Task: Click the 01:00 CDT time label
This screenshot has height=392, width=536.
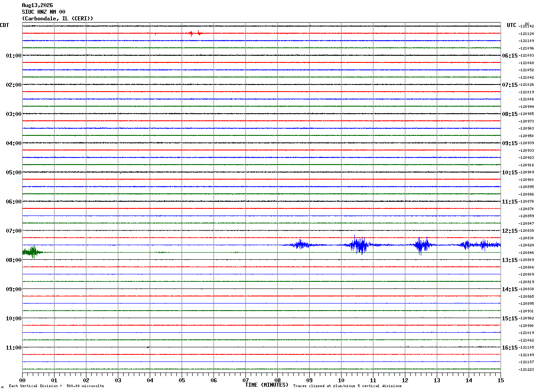Action: pyautogui.click(x=14, y=56)
